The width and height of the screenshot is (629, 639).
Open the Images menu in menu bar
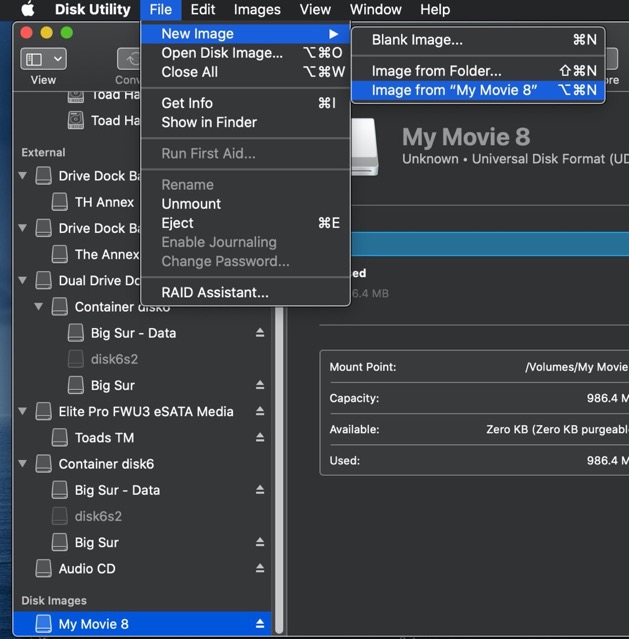click(x=257, y=10)
